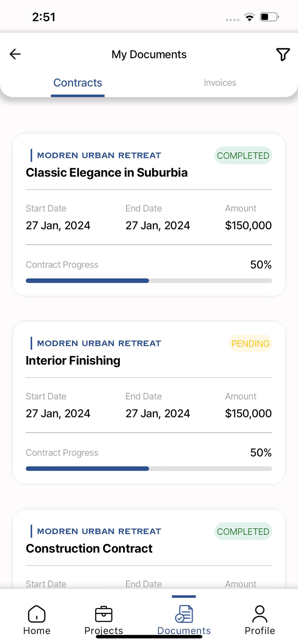Tap the Wi-Fi status icon
Image resolution: width=298 pixels, height=644 pixels.
click(249, 17)
